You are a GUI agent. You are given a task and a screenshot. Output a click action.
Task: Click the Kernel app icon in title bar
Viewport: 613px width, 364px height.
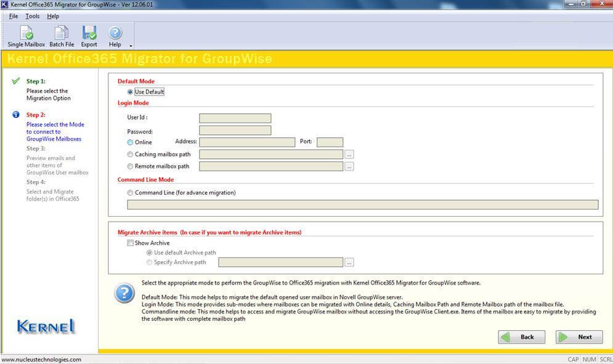pyautogui.click(x=4, y=4)
